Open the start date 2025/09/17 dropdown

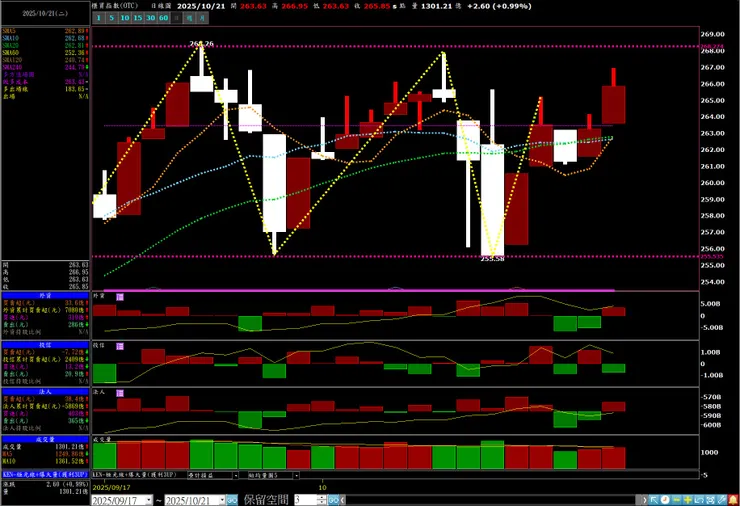[x=149, y=500]
